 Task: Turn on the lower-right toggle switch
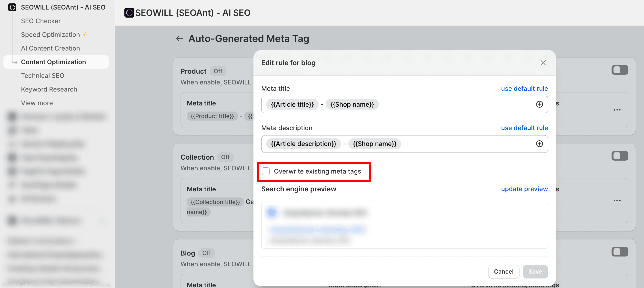[x=620, y=252]
